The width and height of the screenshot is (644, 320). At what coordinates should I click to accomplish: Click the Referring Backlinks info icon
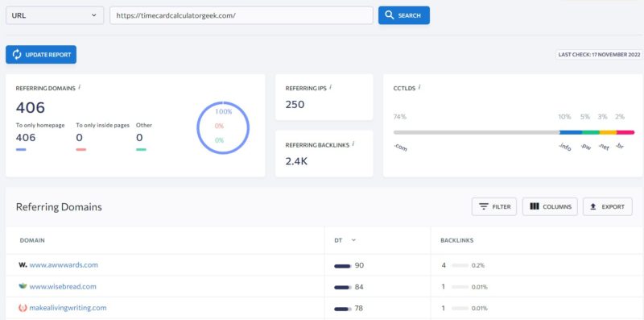(x=353, y=144)
